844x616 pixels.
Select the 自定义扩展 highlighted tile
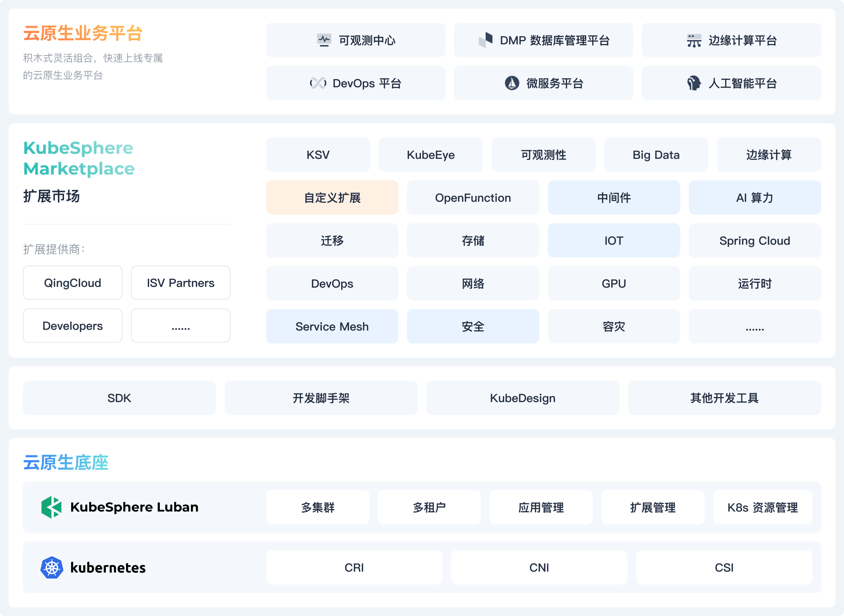tap(332, 197)
